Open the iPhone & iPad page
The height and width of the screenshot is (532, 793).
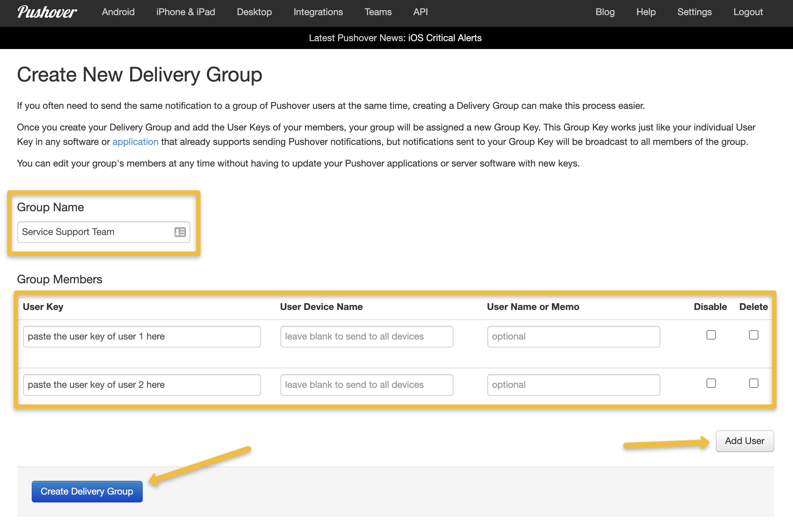tap(186, 12)
